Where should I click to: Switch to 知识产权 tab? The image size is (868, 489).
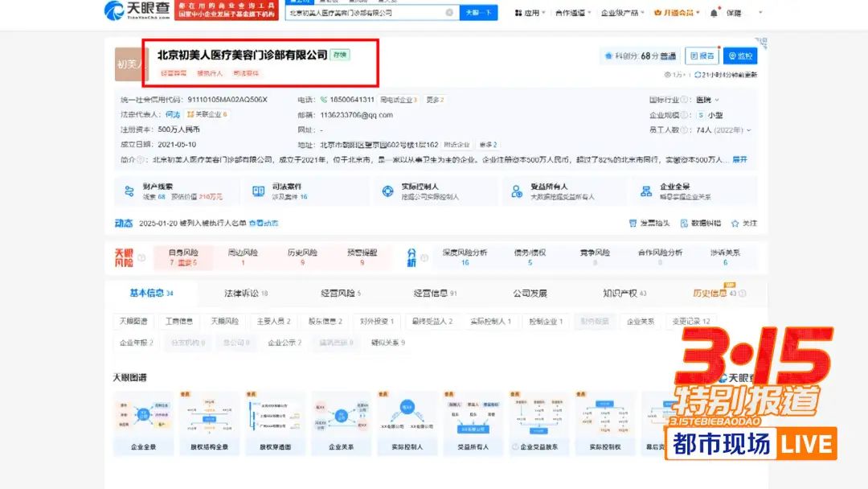click(624, 294)
